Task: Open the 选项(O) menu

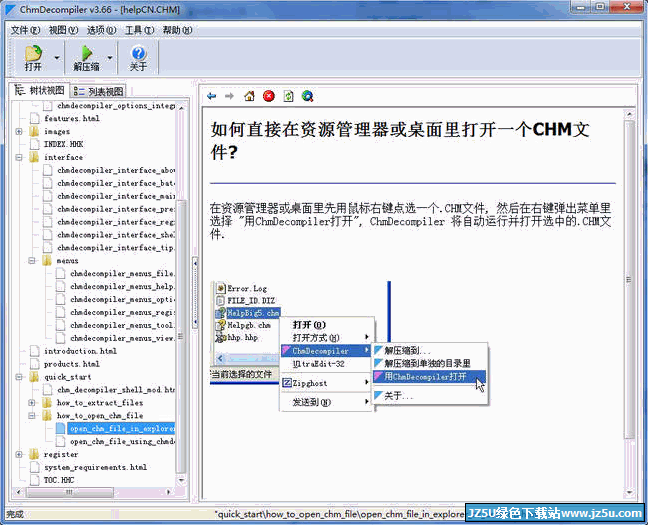Action: coord(101,30)
